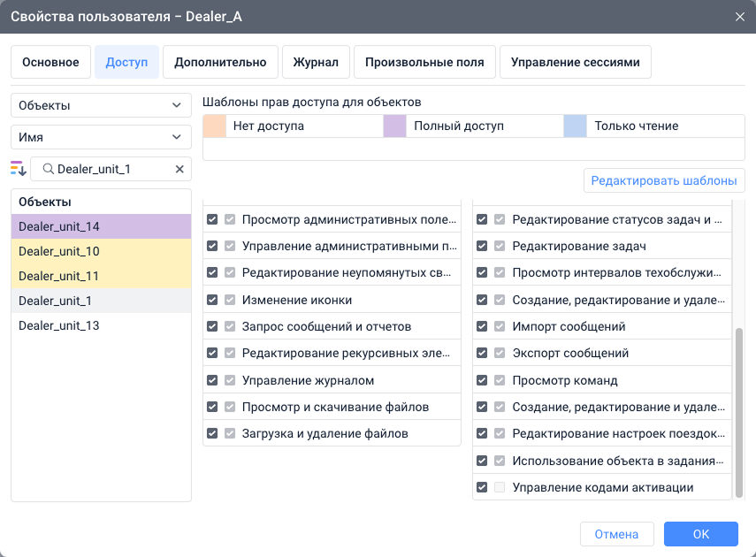Switch to the "Основное" tab

[50, 62]
